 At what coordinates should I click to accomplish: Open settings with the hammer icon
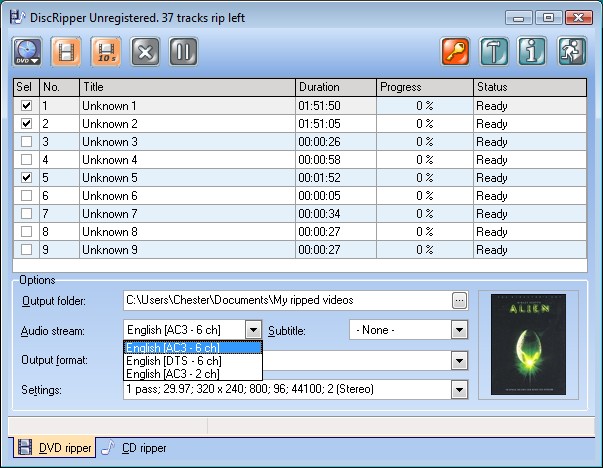[495, 51]
